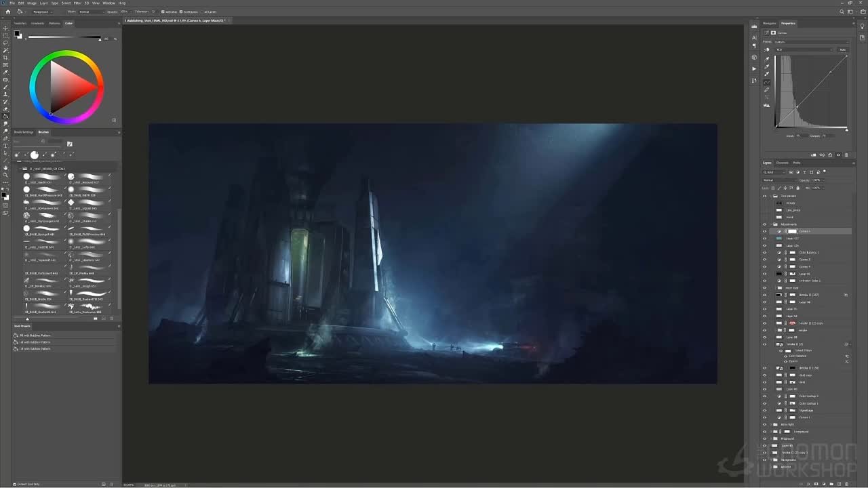Image resolution: width=868 pixels, height=488 pixels.
Task: Open layer filter Kind dropdown
Action: coord(773,172)
